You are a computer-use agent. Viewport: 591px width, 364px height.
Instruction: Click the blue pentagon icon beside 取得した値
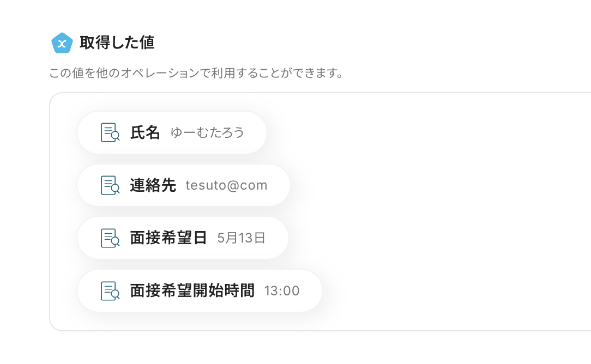coord(62,43)
